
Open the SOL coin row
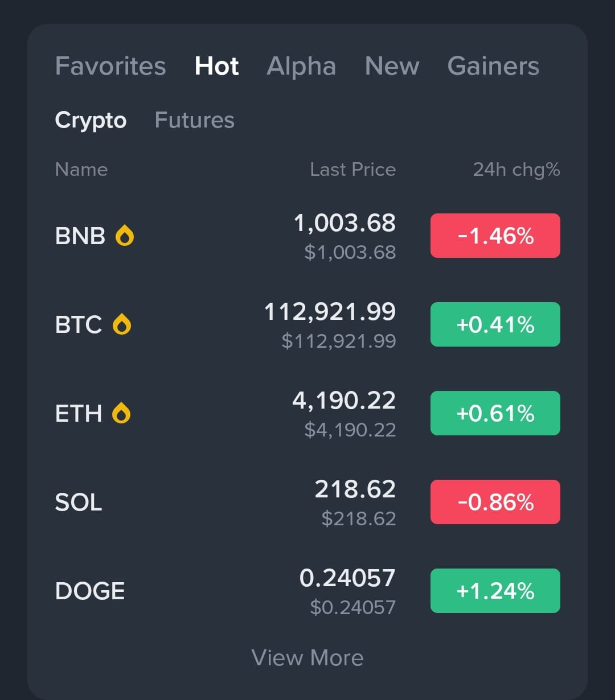307,502
